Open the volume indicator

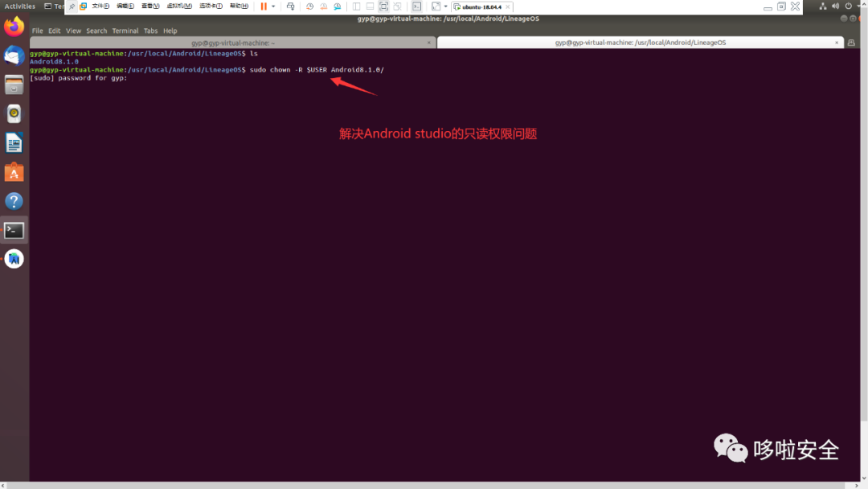(x=835, y=6)
